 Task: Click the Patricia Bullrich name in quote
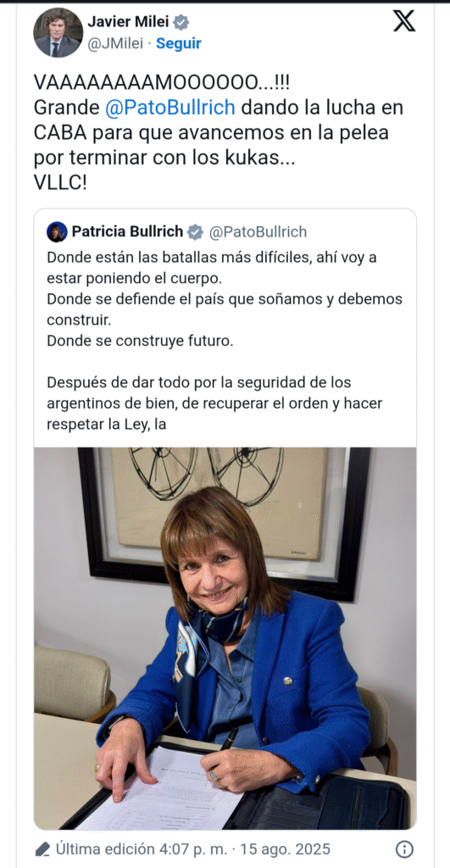pos(127,231)
